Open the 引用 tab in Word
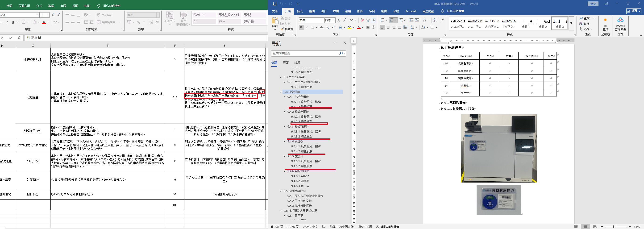Viewport: 644px width, 229px height. coord(348,11)
